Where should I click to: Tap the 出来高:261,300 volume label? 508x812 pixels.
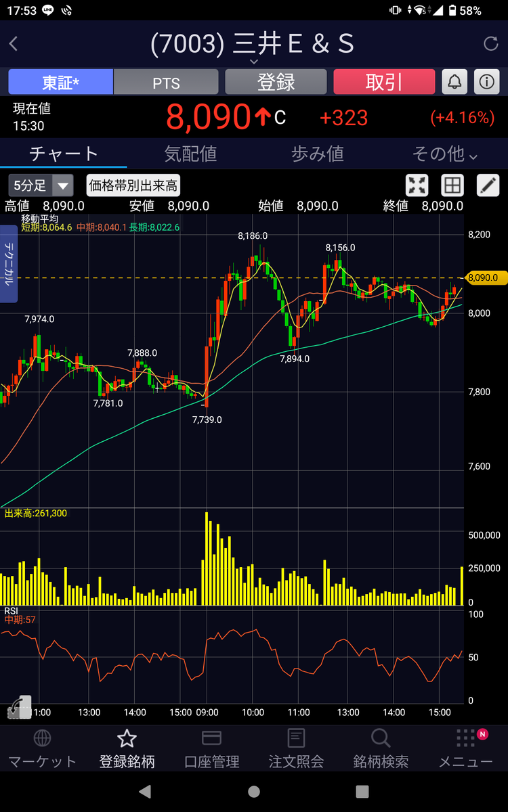(35, 514)
